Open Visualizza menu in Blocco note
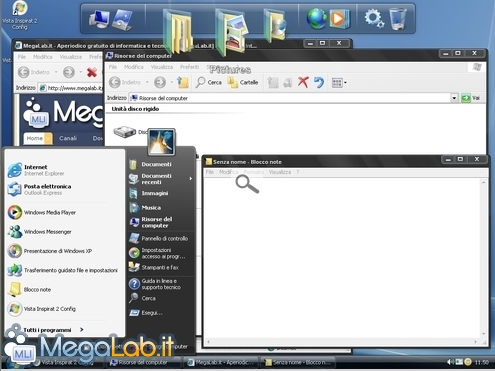This screenshot has height=371, width=495. pos(280,172)
